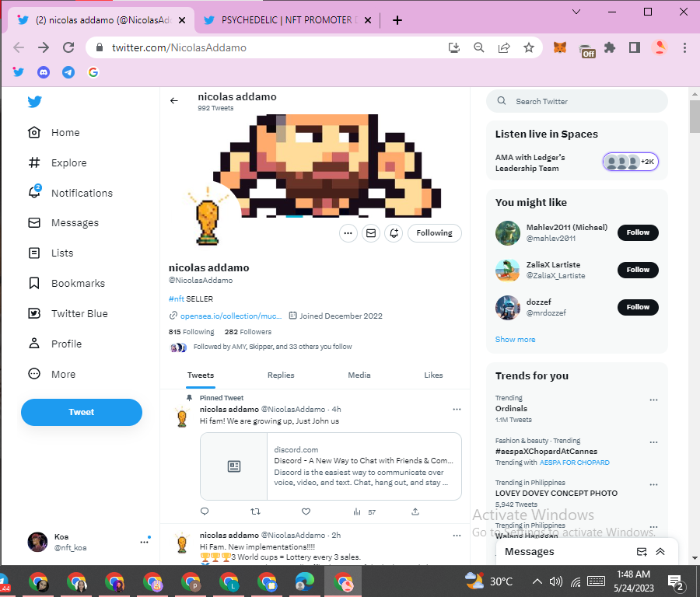Switch to the Media tab
This screenshot has width=700, height=597.
[359, 375]
